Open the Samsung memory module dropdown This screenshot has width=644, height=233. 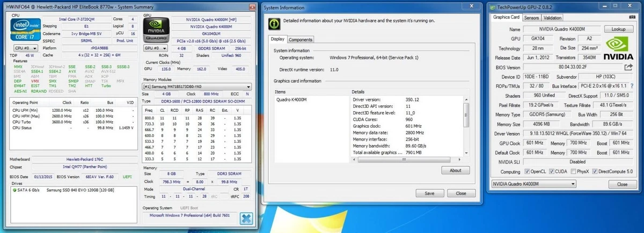click(197, 86)
